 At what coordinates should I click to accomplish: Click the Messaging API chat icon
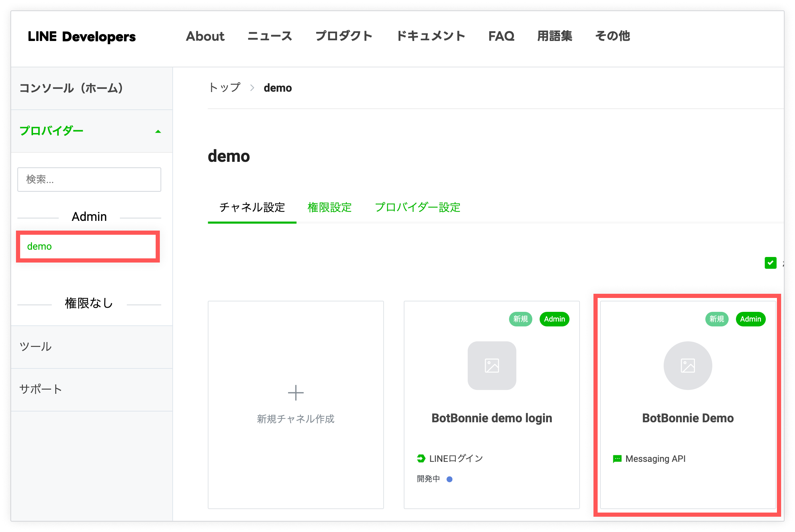[x=617, y=459]
